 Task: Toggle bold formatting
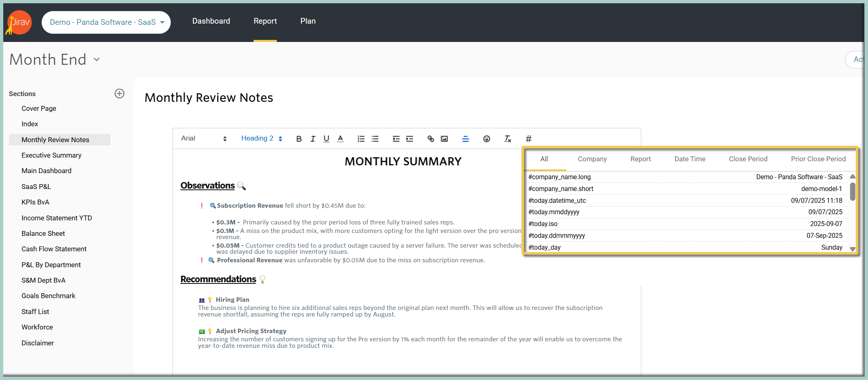coord(299,139)
